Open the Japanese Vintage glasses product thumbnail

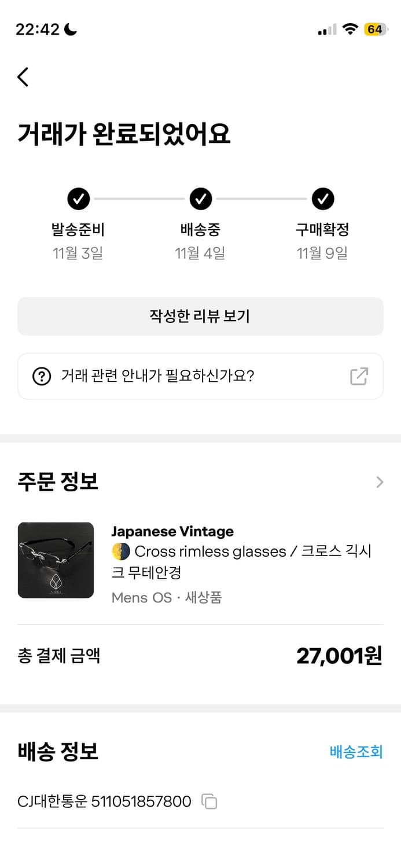pos(56,560)
